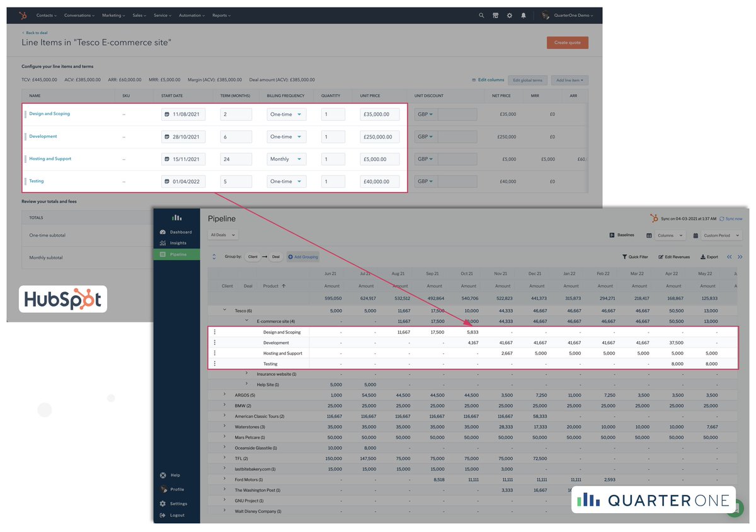Open the Conversations menu in HubSpot
756x532 pixels.
click(x=79, y=15)
